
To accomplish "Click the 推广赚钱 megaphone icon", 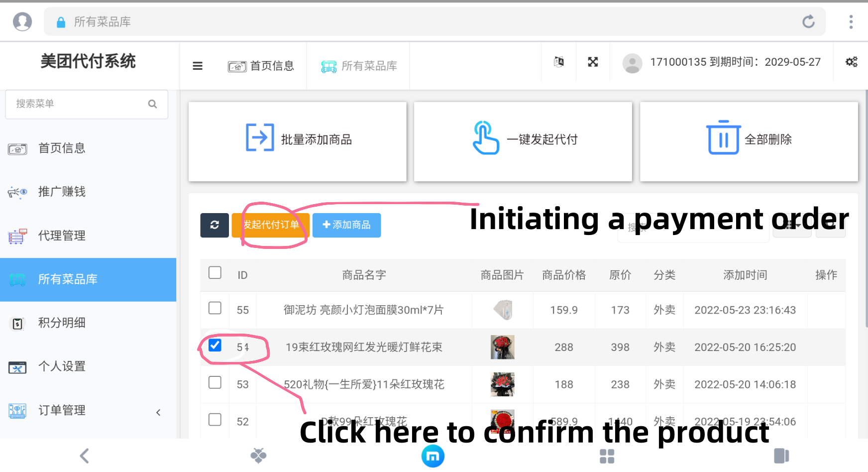I will (17, 192).
